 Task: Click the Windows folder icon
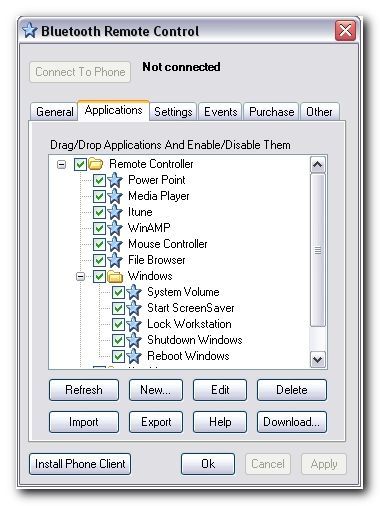click(x=115, y=276)
